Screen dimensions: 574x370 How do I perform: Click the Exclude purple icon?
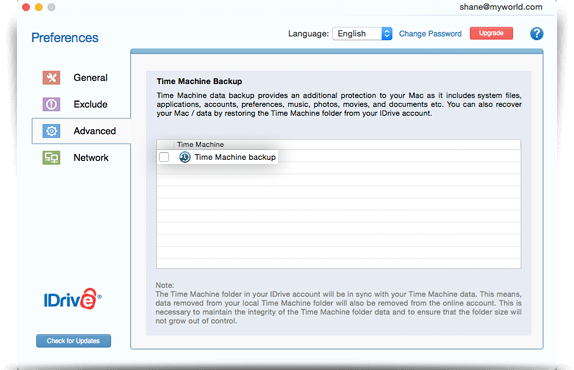(51, 104)
